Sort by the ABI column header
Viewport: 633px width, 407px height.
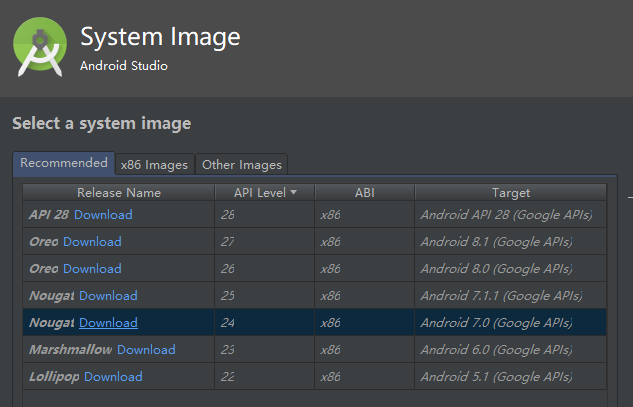(x=365, y=193)
